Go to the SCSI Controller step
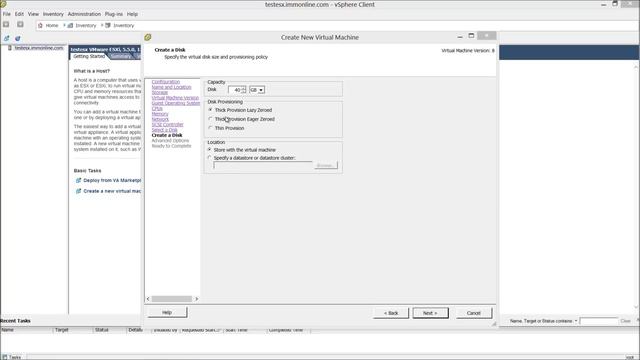Image resolution: width=640 pixels, height=360 pixels. click(x=167, y=124)
